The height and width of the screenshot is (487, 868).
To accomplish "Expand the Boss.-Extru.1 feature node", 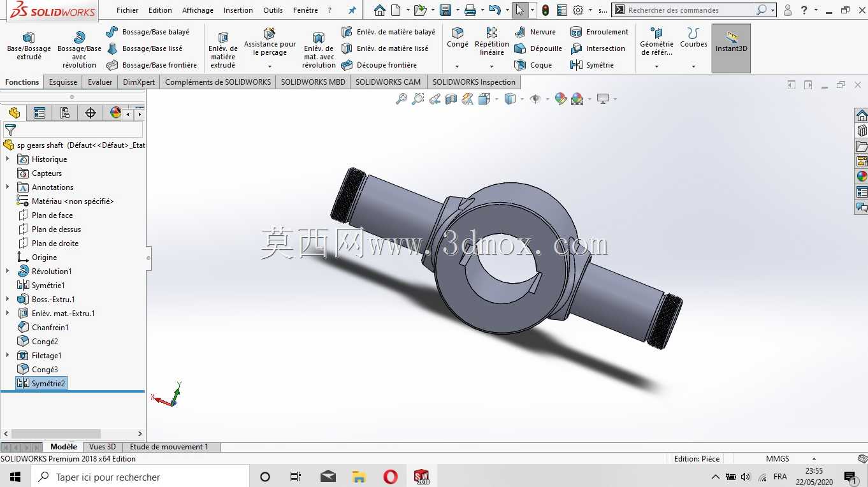I will [8, 300].
